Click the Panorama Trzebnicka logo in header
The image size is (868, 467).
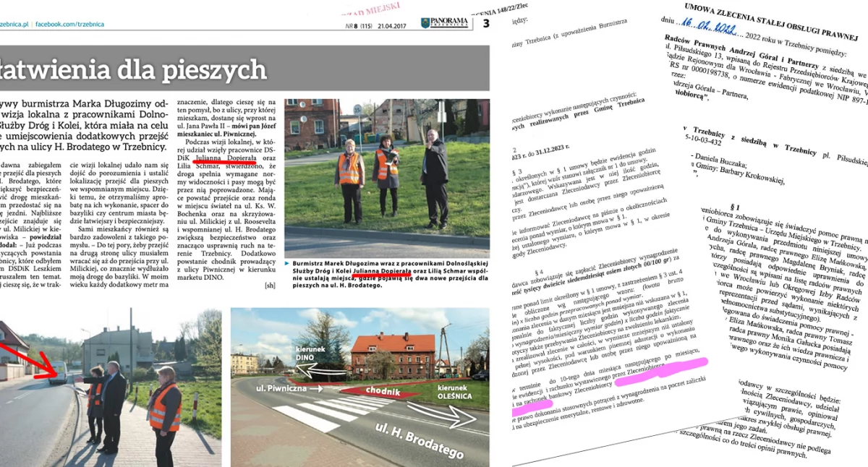click(445, 23)
